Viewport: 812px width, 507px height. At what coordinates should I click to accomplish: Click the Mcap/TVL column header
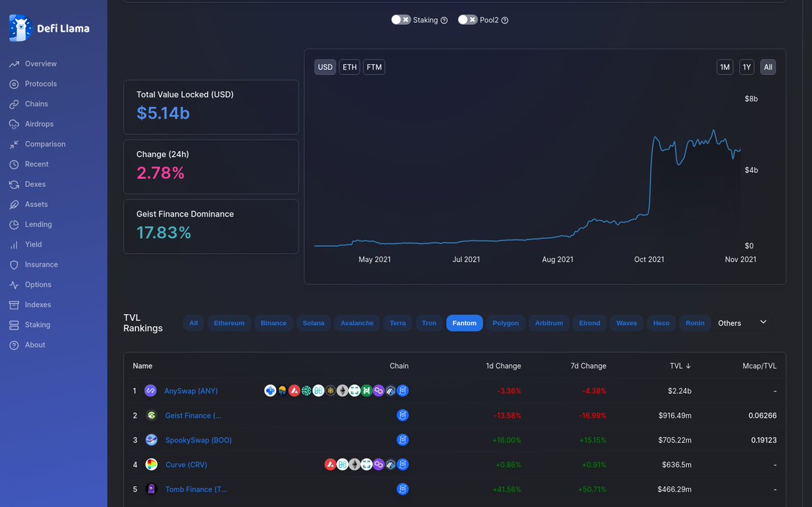point(759,366)
